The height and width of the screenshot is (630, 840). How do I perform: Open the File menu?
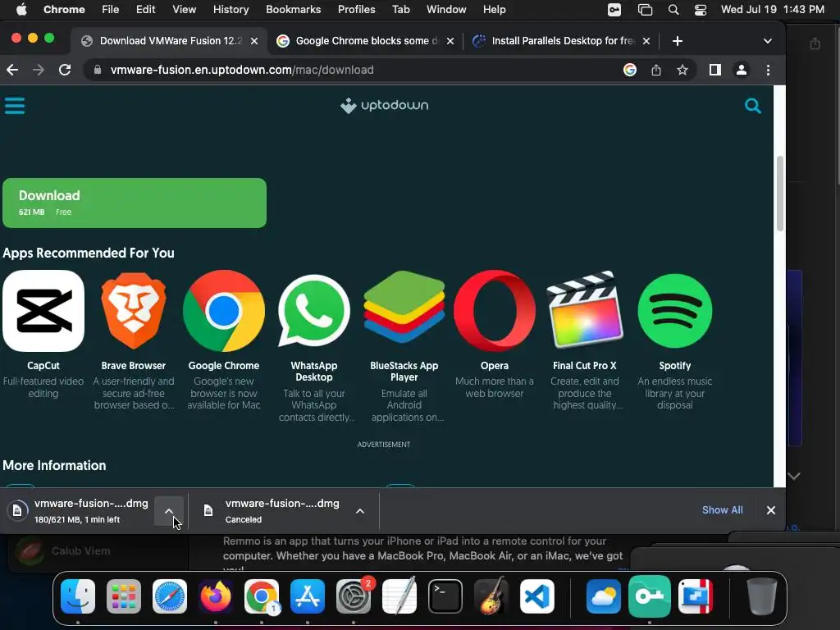(111, 9)
